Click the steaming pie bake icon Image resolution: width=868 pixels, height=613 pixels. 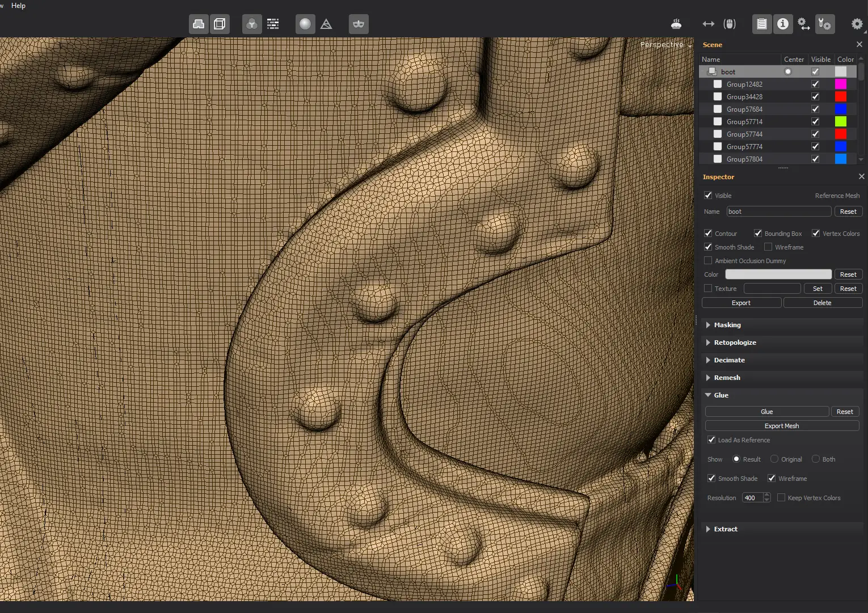tap(676, 24)
